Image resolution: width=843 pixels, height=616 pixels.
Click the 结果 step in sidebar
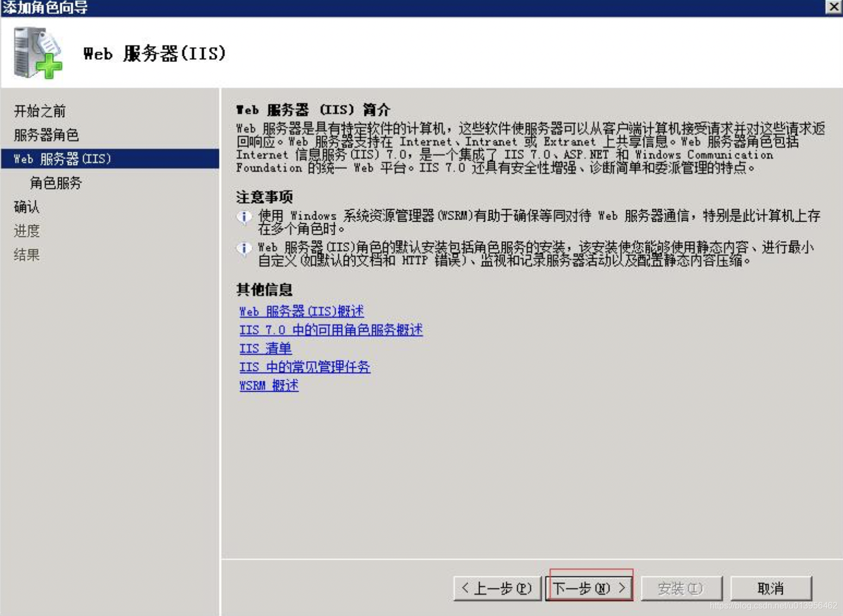[27, 255]
